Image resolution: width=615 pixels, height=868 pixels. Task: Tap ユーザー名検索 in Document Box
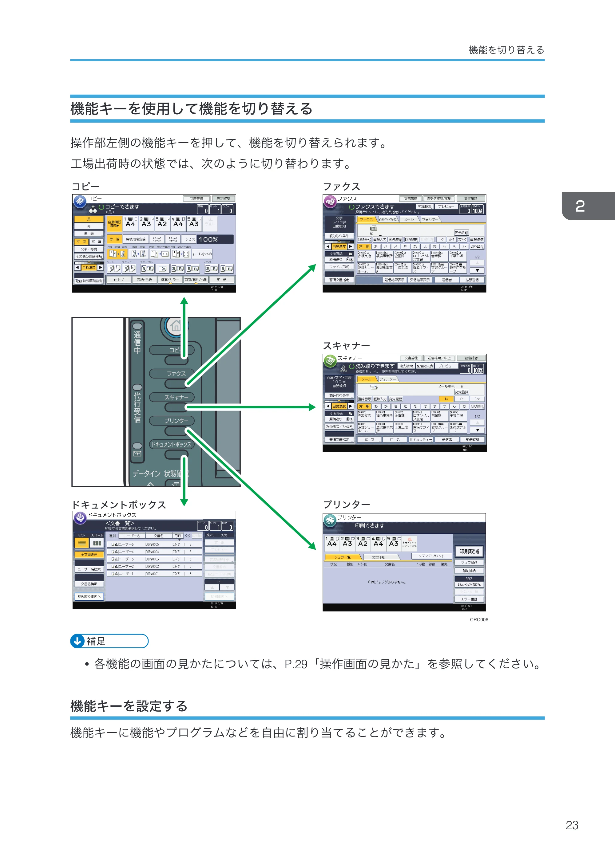pyautogui.click(x=89, y=569)
